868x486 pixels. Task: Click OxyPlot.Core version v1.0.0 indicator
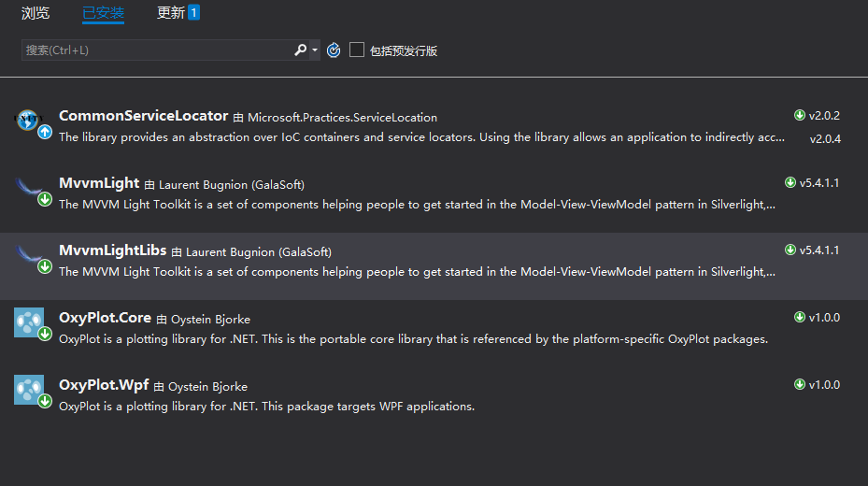(x=824, y=318)
